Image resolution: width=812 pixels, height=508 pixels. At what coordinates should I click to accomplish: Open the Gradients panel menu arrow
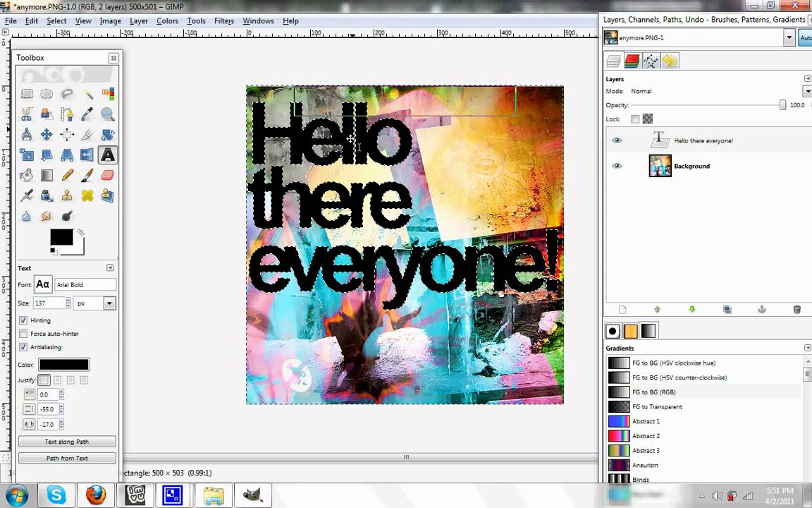click(807, 347)
